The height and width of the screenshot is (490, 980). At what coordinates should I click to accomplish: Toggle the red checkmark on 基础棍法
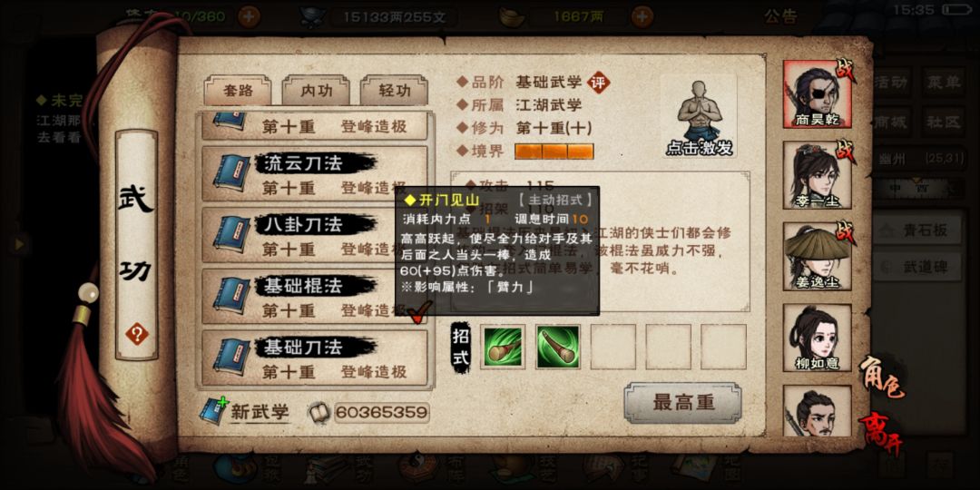pyautogui.click(x=419, y=310)
